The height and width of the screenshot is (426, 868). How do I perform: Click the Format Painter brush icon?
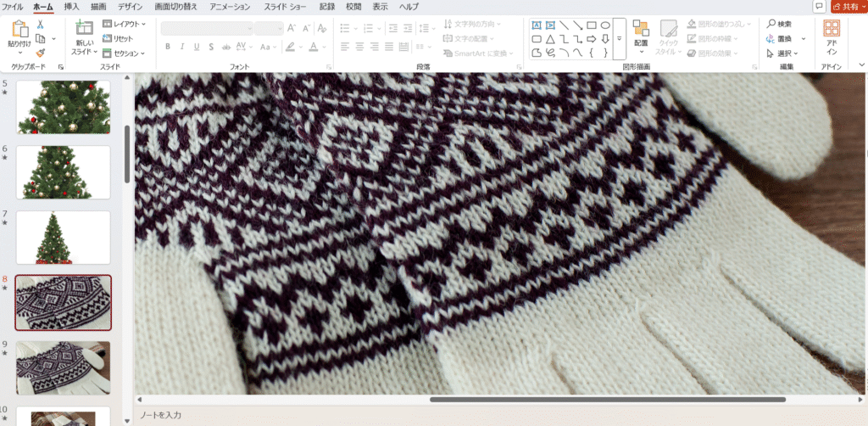tap(40, 53)
